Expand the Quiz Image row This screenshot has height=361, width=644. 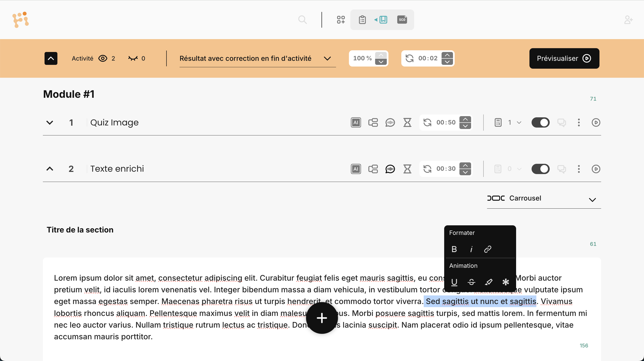(x=50, y=122)
